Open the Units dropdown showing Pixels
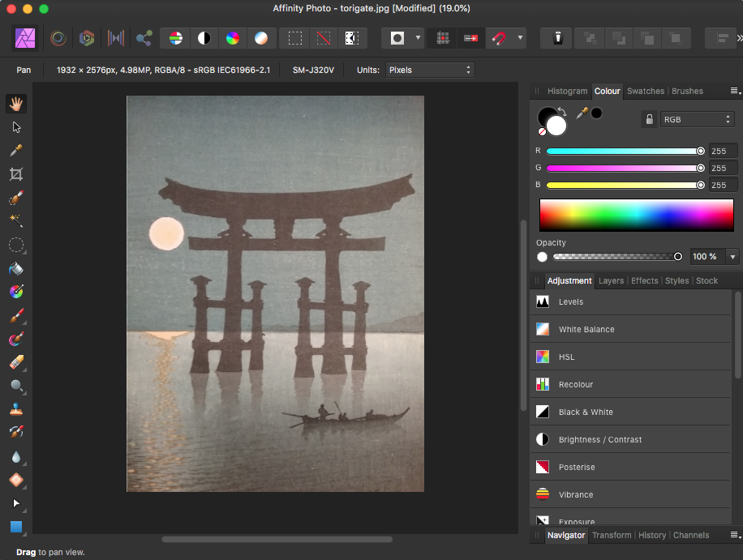The height and width of the screenshot is (560, 743). [x=431, y=70]
